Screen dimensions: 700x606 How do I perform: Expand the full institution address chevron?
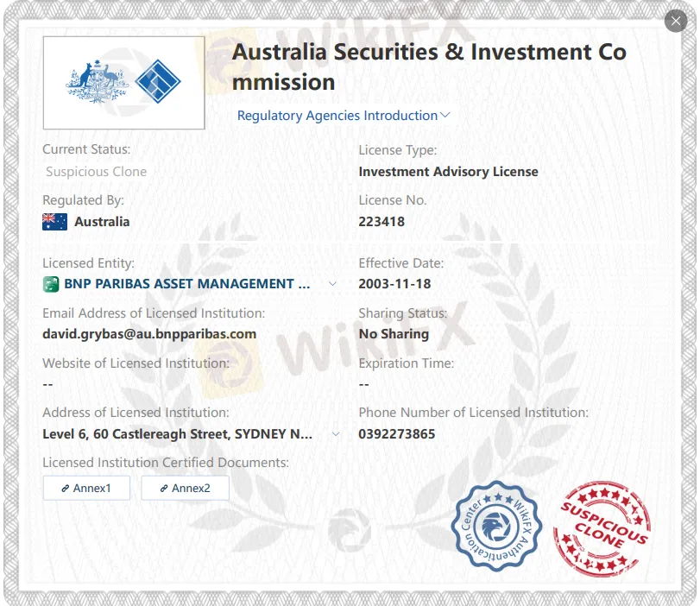coord(336,433)
